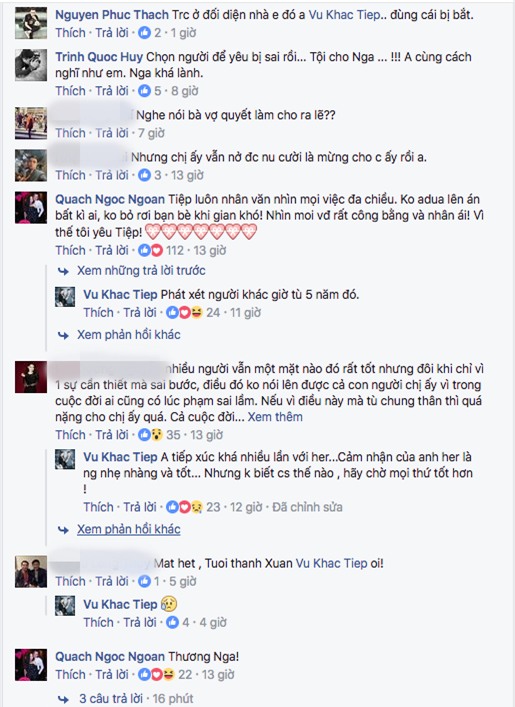The height and width of the screenshot is (707, 515).
Task: Open reactions on Vu Khac Tiep's edited reply
Action: [x=184, y=507]
